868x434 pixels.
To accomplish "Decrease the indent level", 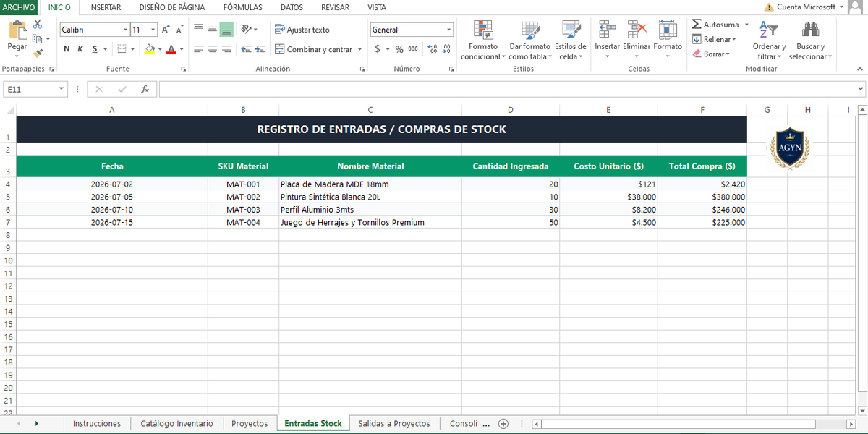I will 247,49.
